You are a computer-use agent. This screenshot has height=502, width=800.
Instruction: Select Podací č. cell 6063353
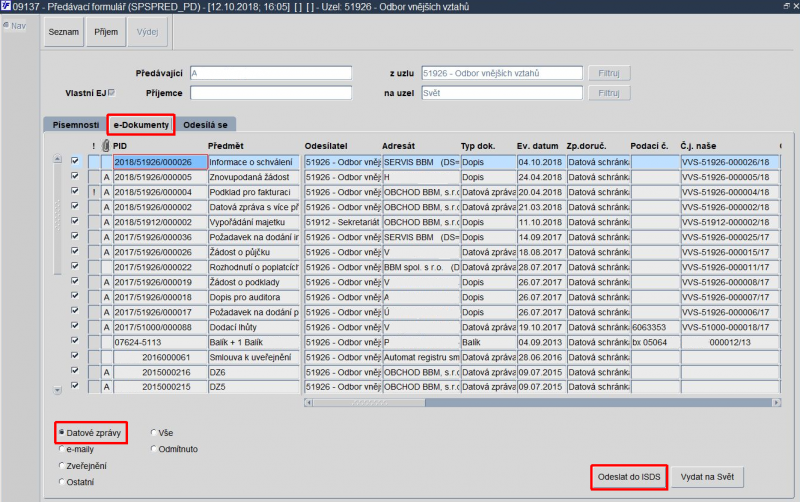(x=655, y=327)
